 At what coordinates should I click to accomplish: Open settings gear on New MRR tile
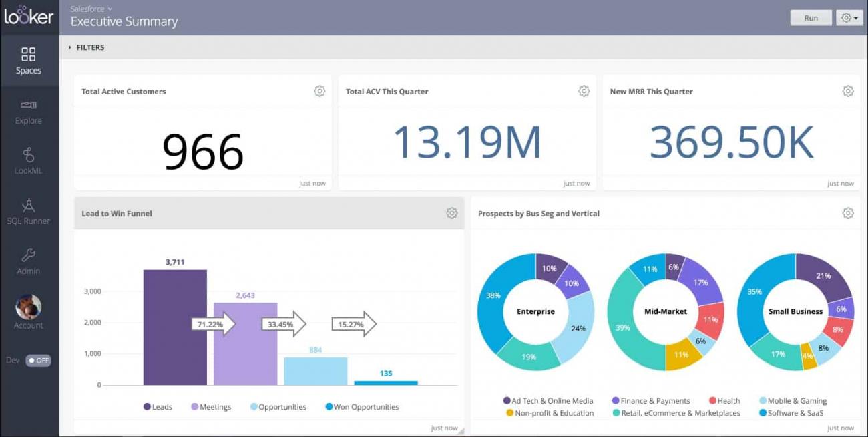tap(848, 90)
